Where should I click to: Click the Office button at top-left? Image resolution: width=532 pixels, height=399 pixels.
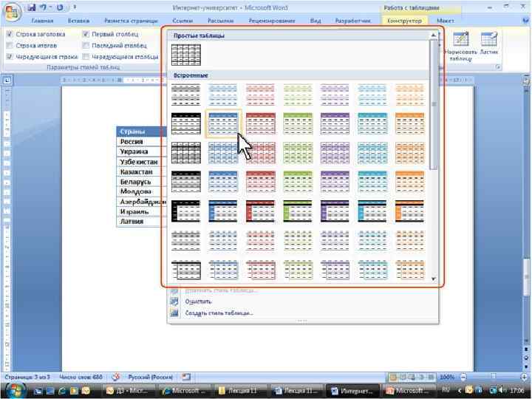click(13, 12)
